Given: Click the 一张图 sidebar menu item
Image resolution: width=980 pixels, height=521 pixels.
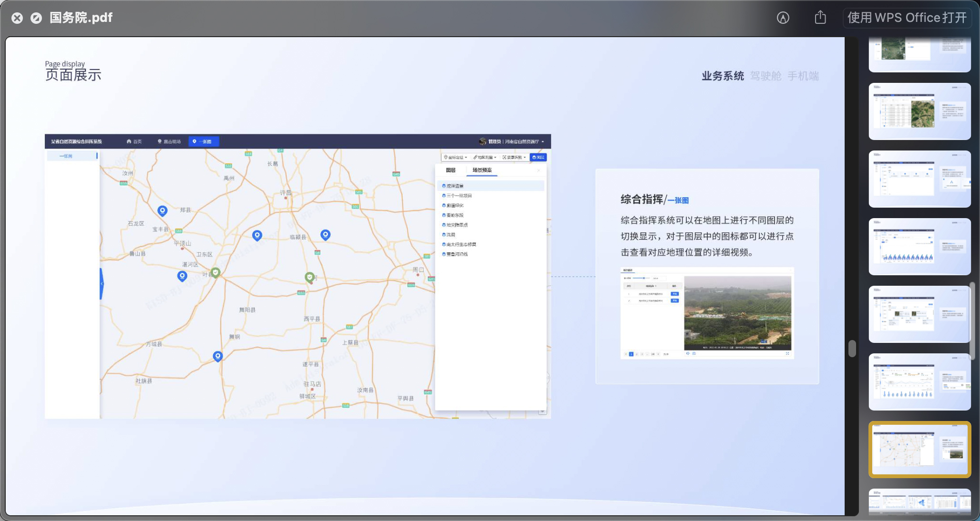Looking at the screenshot, I should [x=71, y=156].
